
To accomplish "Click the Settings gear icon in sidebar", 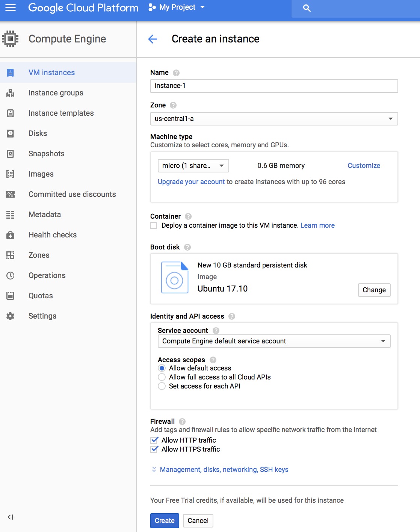I will pyautogui.click(x=11, y=316).
